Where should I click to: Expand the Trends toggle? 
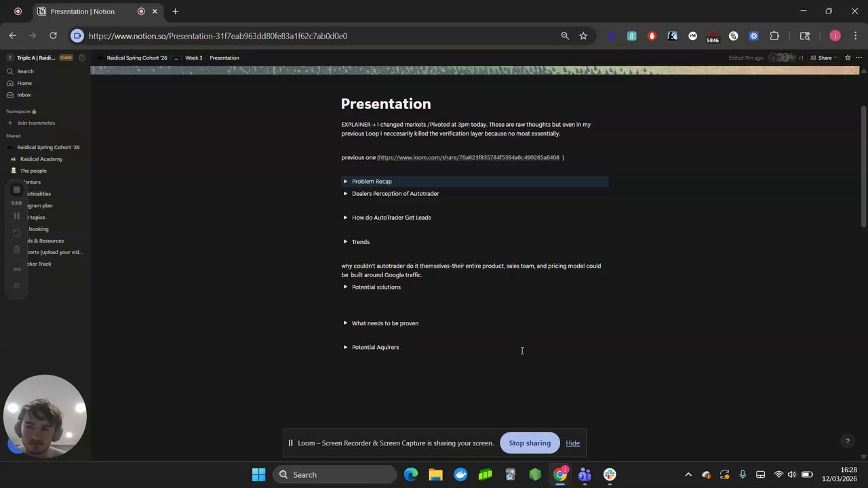click(345, 242)
